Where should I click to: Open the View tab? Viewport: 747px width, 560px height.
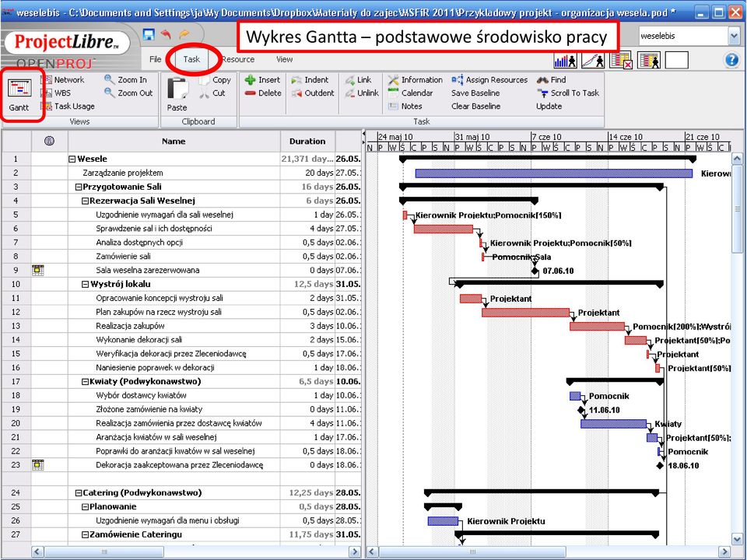[285, 60]
